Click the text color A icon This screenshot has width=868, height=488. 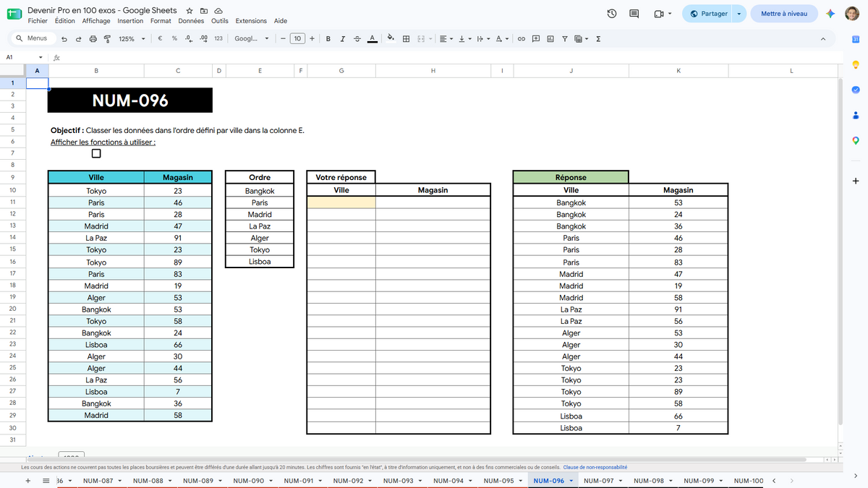[x=372, y=39]
